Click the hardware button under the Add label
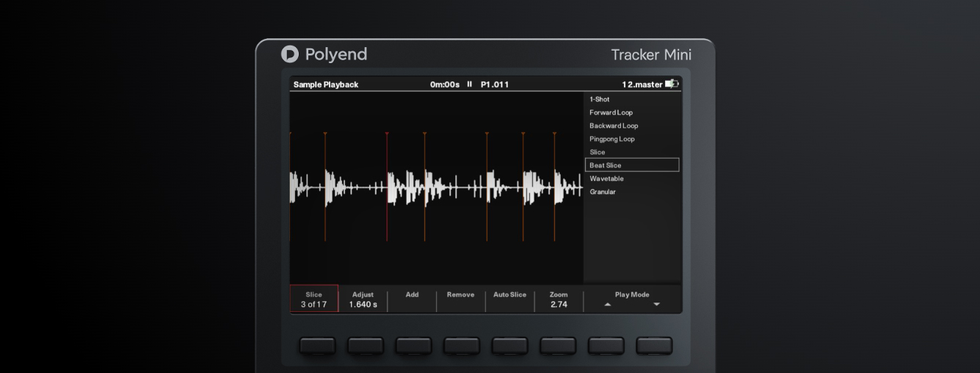This screenshot has height=373, width=980. [413, 346]
